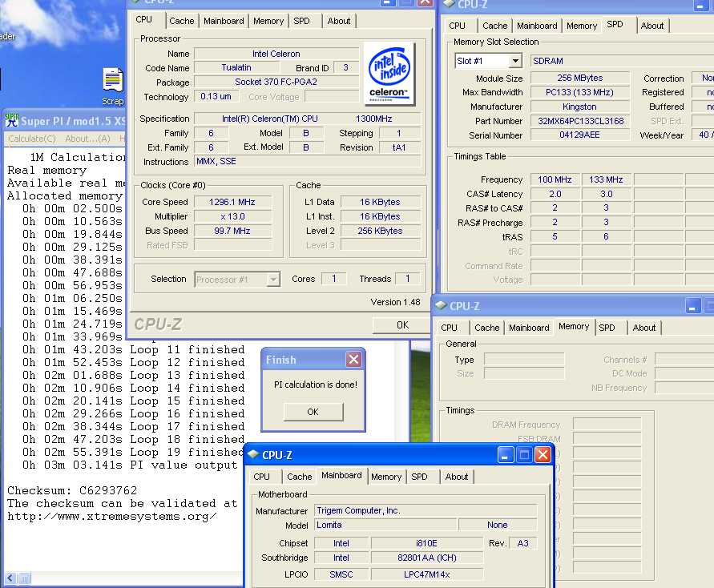Select SPD tab in CPU-Z Memory window
Screen dimensions: 714x588
(x=607, y=328)
